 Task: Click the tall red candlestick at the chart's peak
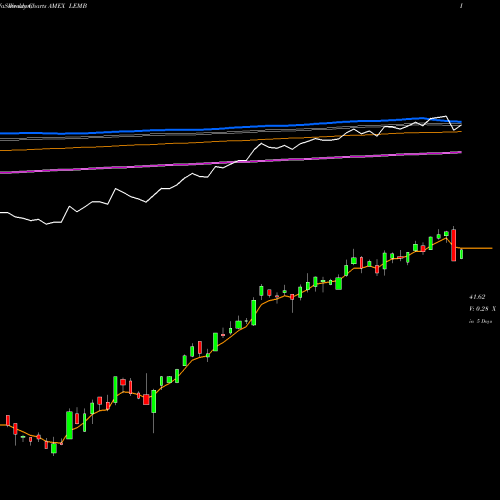454,245
